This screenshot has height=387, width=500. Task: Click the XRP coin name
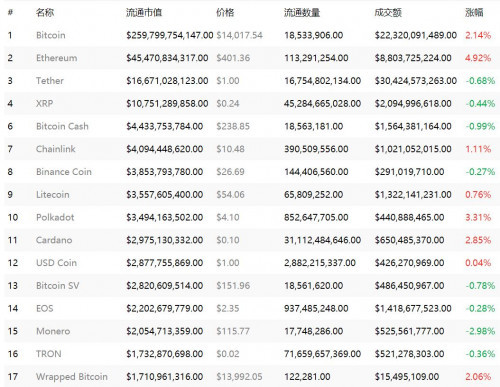pos(44,103)
